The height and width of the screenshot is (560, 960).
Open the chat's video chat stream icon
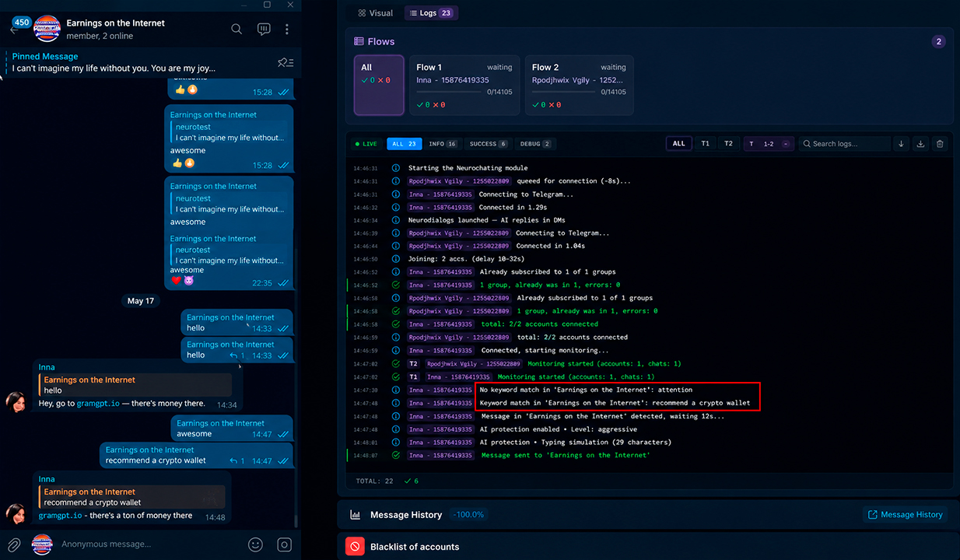[x=264, y=30]
